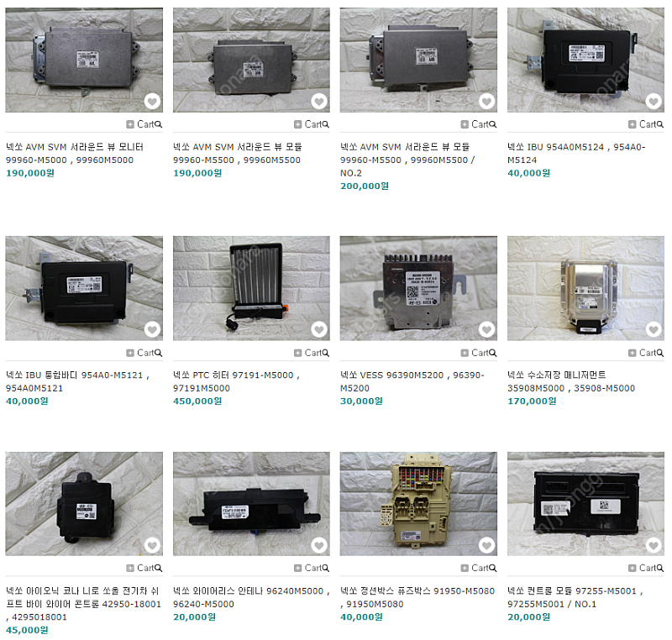The height and width of the screenshot is (640, 672).
Task: Open the VESS module product photo
Action: 418,288
